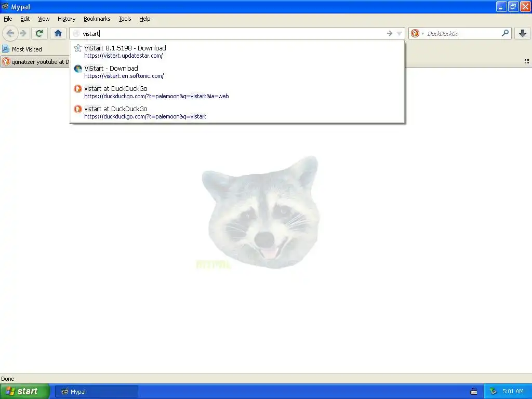The width and height of the screenshot is (532, 399).
Task: Click the https://vistart.updatestar.com/ URL text
Action: tap(124, 56)
